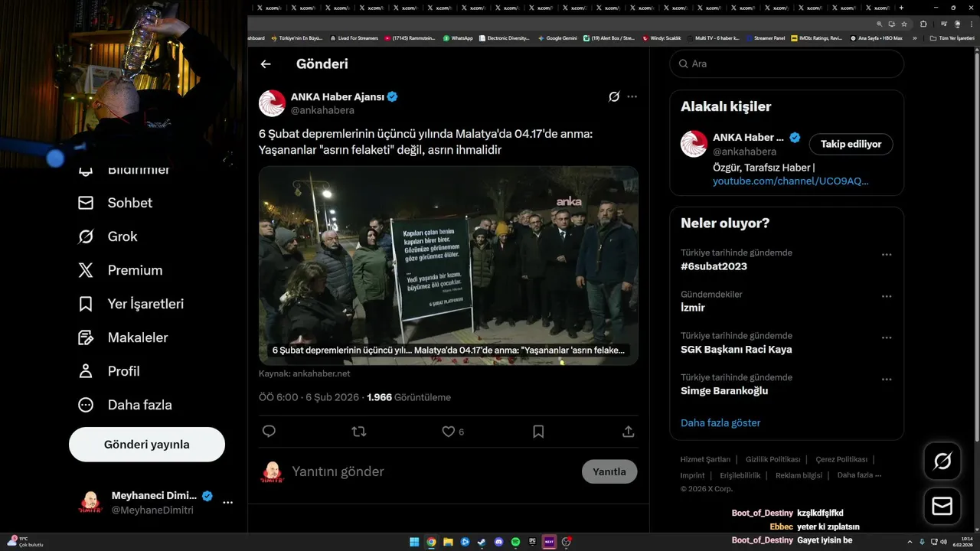Open Epic Games Launcher from the taskbar
This screenshot has height=551, width=980.
coord(532,542)
